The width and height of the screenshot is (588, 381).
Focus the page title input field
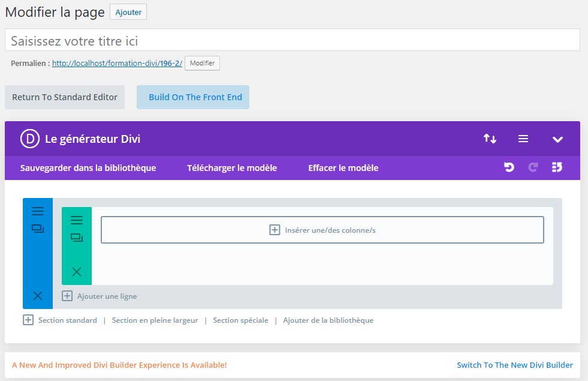(x=292, y=41)
